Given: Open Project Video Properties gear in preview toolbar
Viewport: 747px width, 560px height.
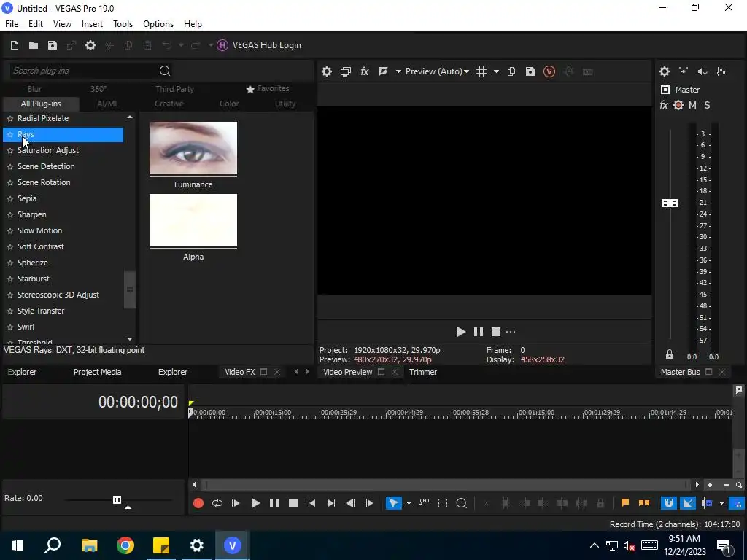Looking at the screenshot, I should click(326, 71).
